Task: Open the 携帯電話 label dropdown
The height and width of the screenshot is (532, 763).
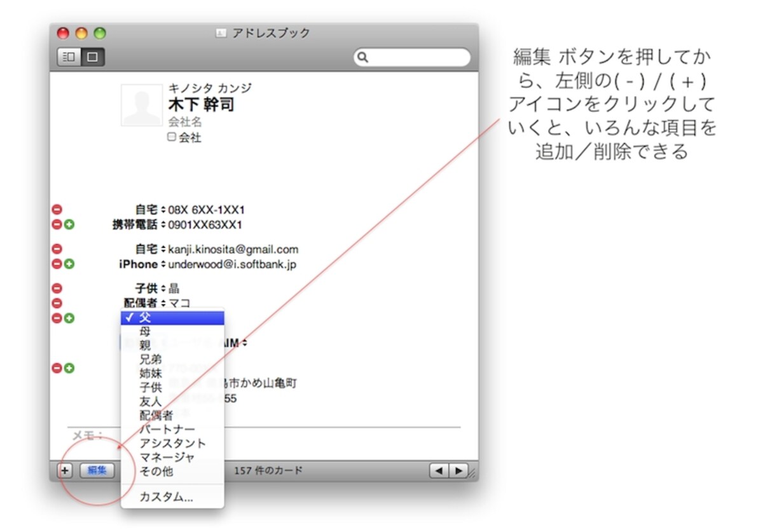Action: [163, 225]
